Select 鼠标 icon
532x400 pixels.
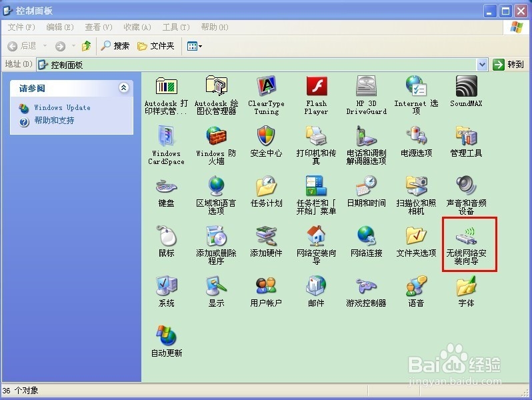pos(166,235)
